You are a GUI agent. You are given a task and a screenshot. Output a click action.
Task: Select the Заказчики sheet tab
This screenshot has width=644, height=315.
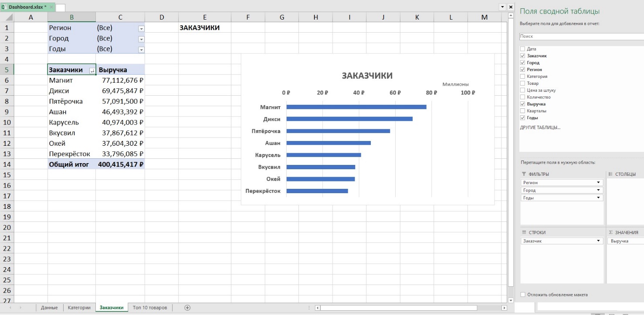(112, 308)
